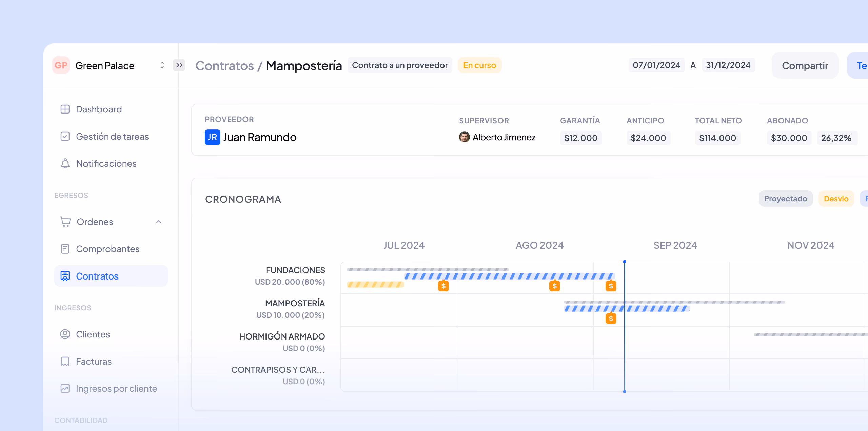This screenshot has width=868, height=431.
Task: Open Comprobantes section
Action: tap(108, 249)
